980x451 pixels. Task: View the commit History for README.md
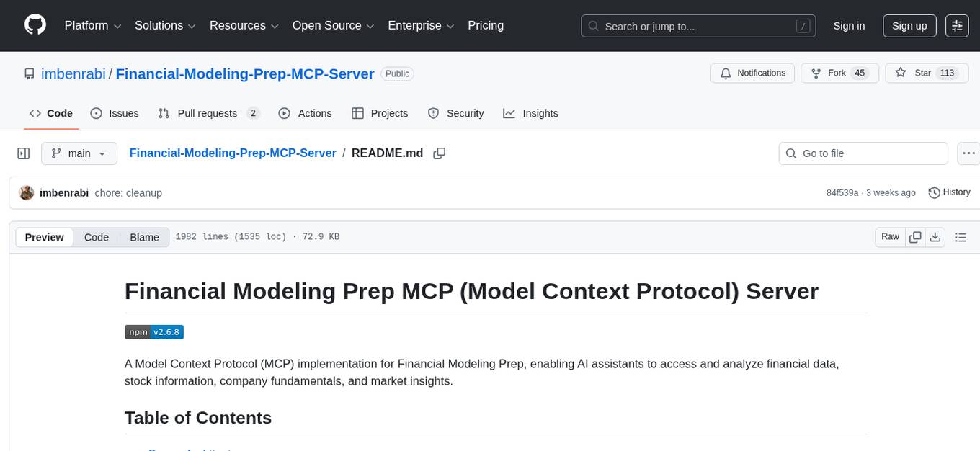click(x=949, y=192)
